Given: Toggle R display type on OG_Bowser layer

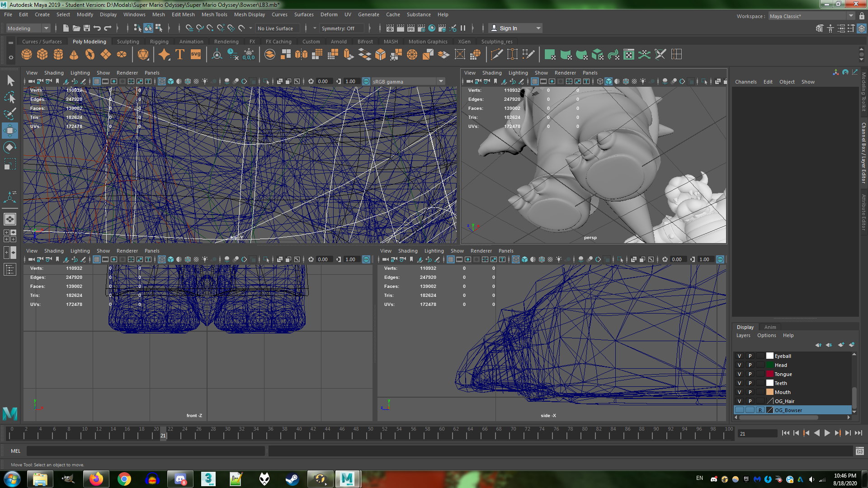Looking at the screenshot, I should (x=760, y=410).
